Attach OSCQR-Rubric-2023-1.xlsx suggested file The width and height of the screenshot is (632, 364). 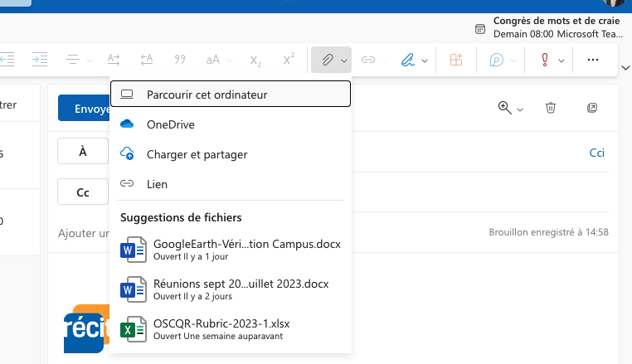230,329
